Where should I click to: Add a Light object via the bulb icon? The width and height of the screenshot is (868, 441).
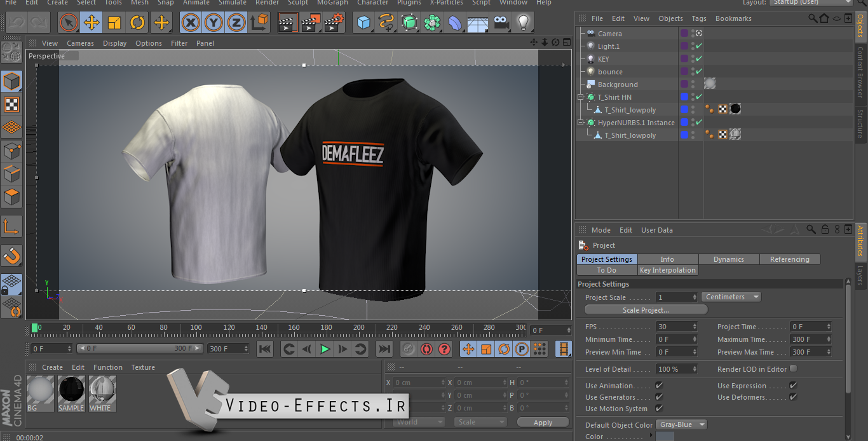[x=523, y=24]
